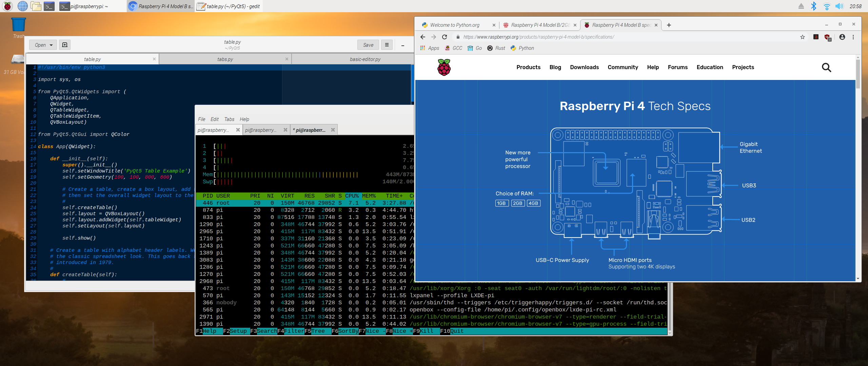Open the Projects link

[743, 67]
